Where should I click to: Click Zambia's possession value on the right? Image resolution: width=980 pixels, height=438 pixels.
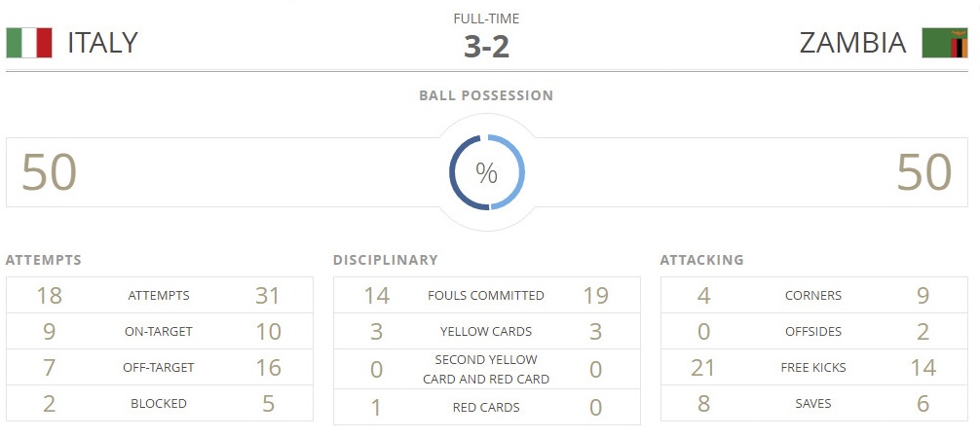point(923,173)
